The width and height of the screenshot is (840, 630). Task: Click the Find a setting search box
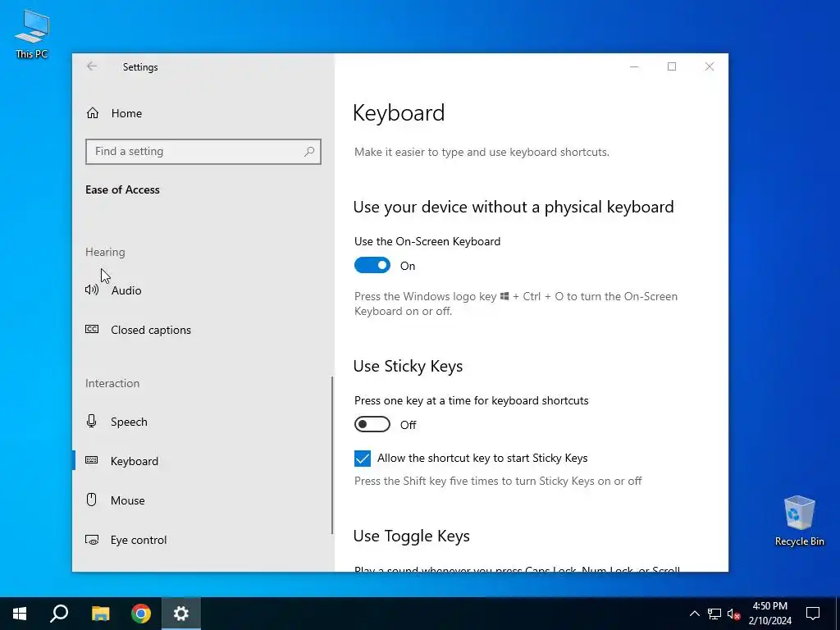click(203, 152)
